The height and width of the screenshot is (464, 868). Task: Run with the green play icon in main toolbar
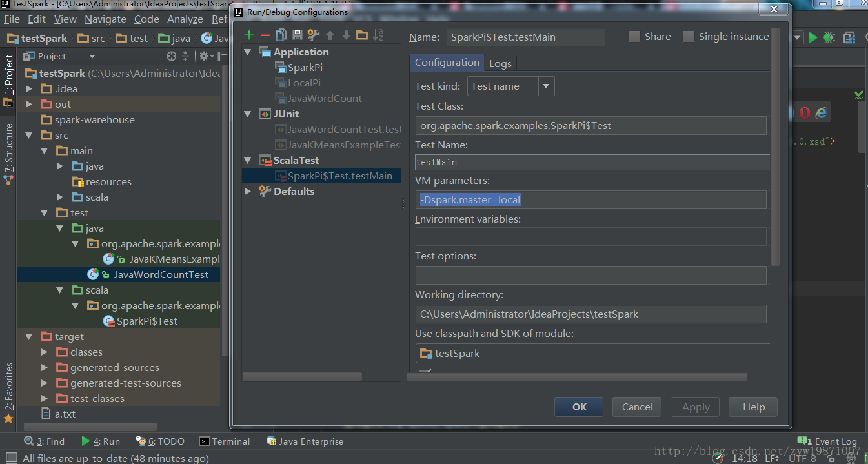pos(813,38)
